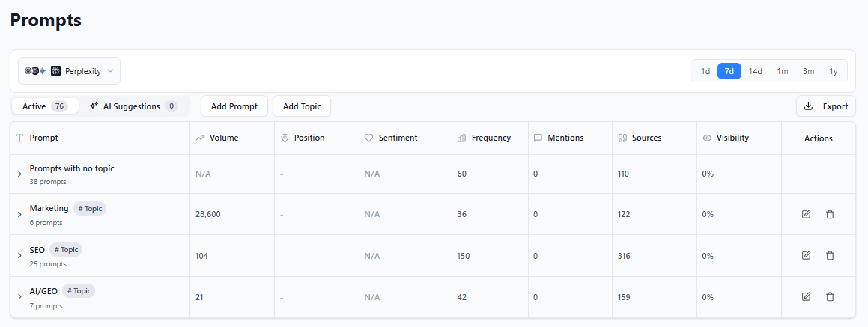The height and width of the screenshot is (327, 868).
Task: Expand the Marketing topic row
Action: tap(19, 214)
